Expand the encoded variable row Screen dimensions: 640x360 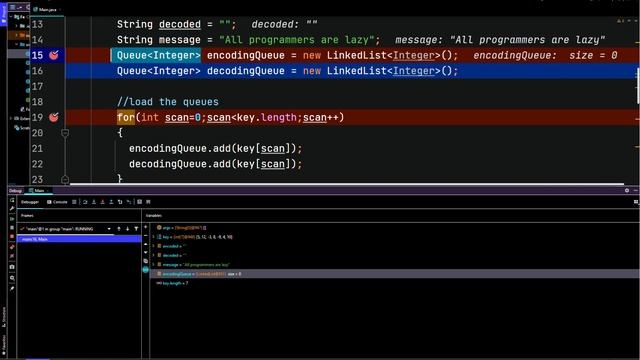tap(154, 246)
